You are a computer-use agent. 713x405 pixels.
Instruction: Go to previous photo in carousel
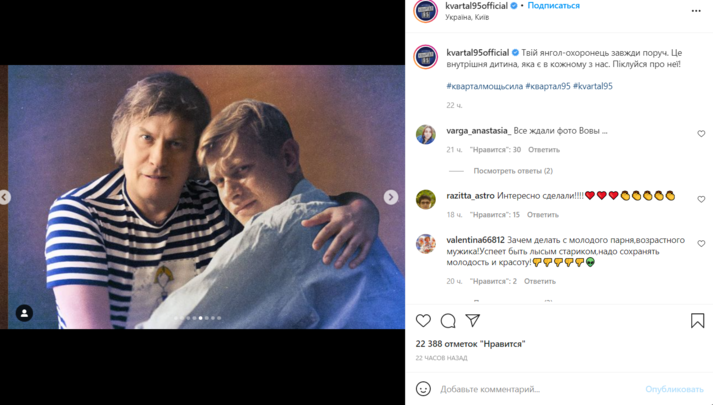coord(5,197)
